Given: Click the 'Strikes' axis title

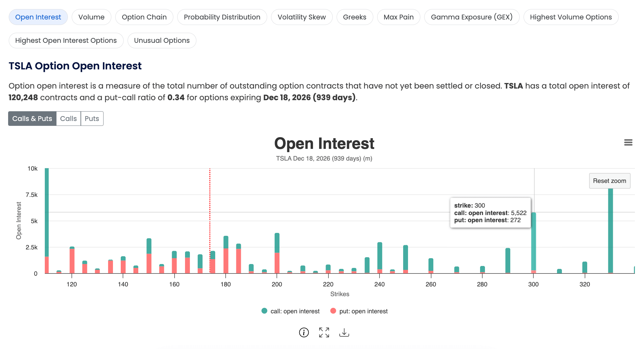Looking at the screenshot, I should tap(340, 294).
